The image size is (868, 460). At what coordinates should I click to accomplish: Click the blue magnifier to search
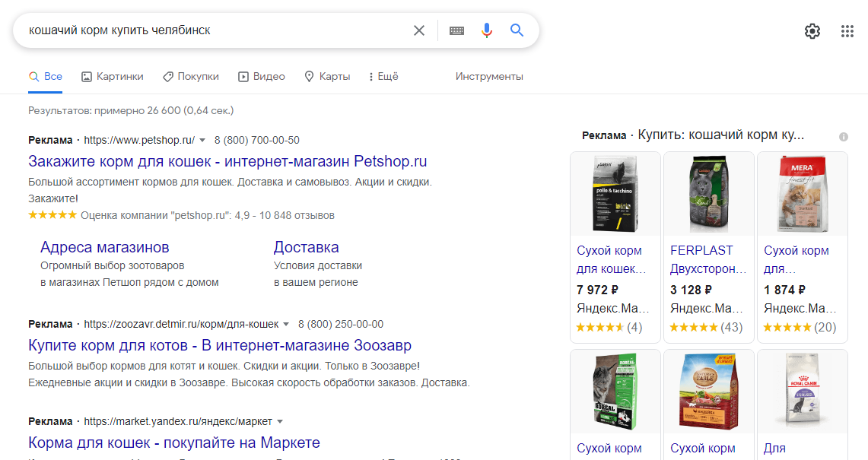point(517,30)
